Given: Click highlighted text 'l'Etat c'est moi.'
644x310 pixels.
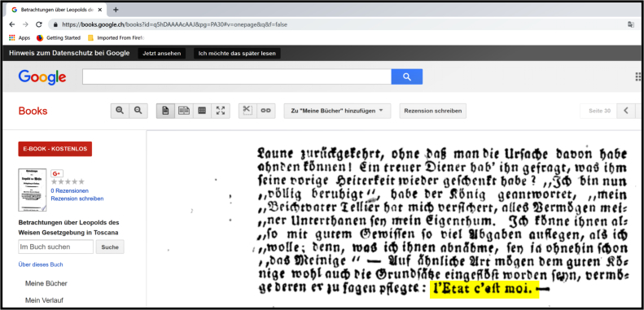Looking at the screenshot, I should (x=484, y=290).
